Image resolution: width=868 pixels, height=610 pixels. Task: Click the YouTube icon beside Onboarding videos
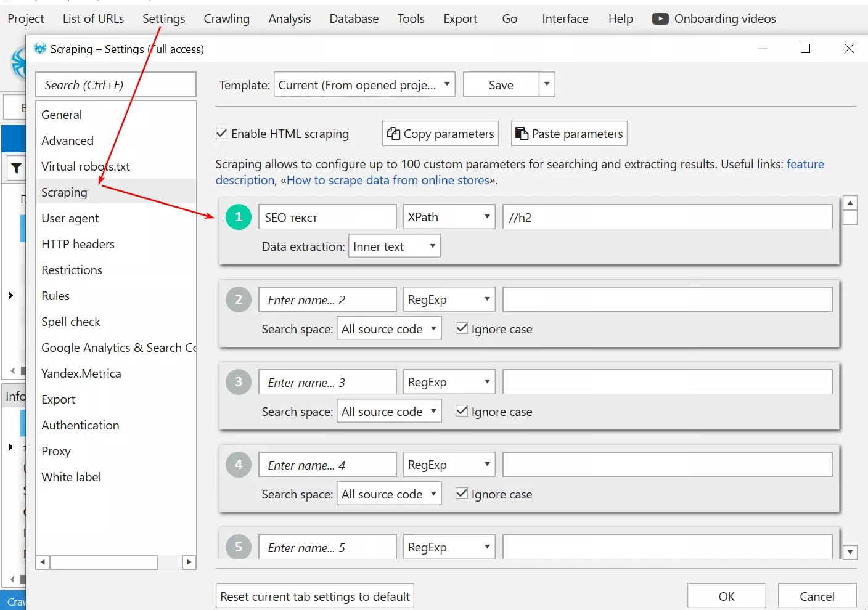660,18
